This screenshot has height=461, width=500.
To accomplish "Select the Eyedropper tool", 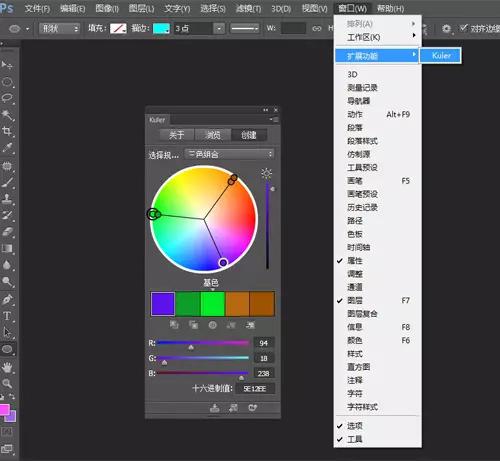I will 7,148.
